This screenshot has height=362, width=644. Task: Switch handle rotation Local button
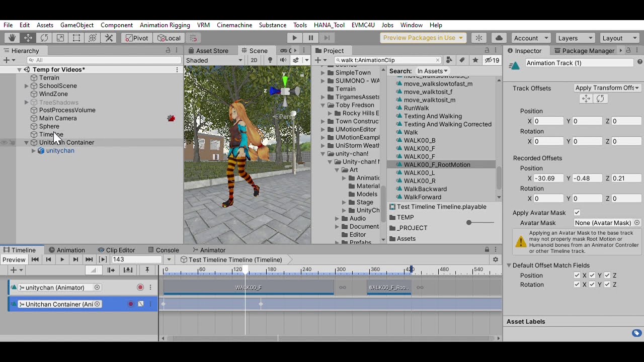coord(169,38)
